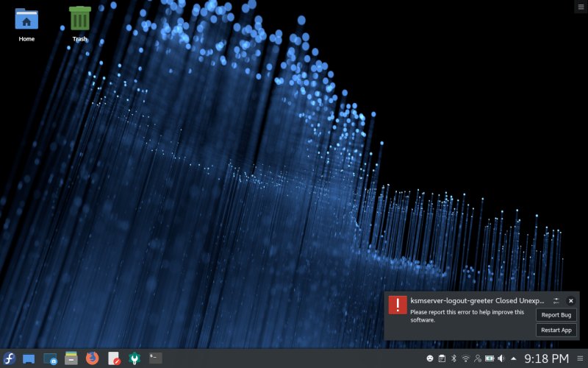Click the Show Desktop taskbar icon
The image size is (588, 368).
29,358
